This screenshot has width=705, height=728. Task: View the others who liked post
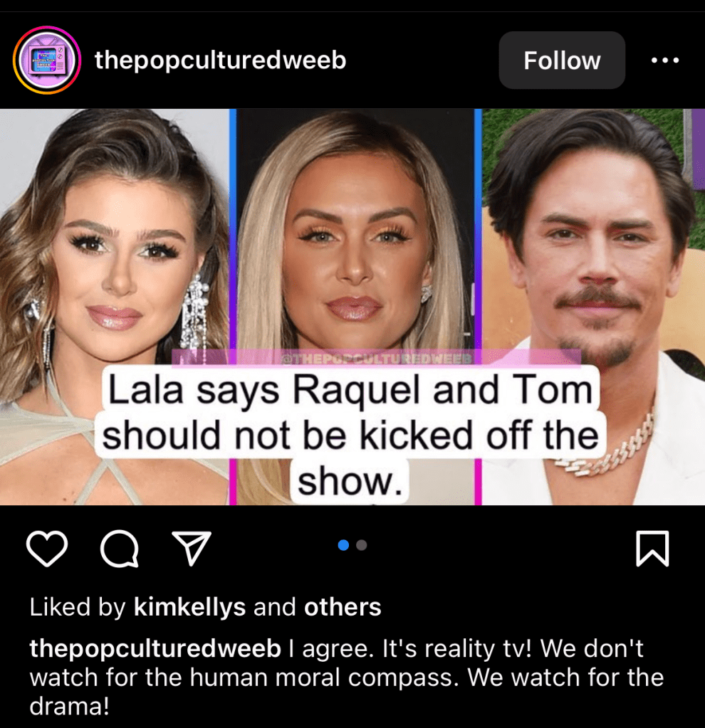343,607
